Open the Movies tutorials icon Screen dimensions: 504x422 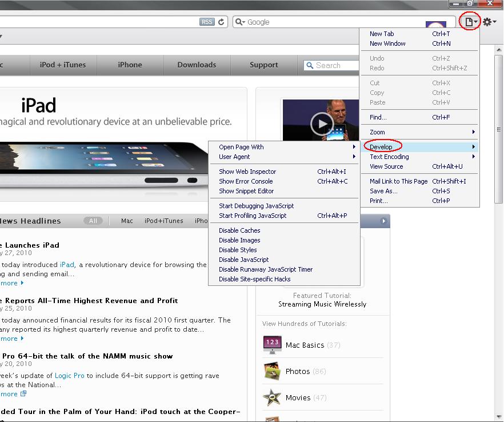(272, 397)
